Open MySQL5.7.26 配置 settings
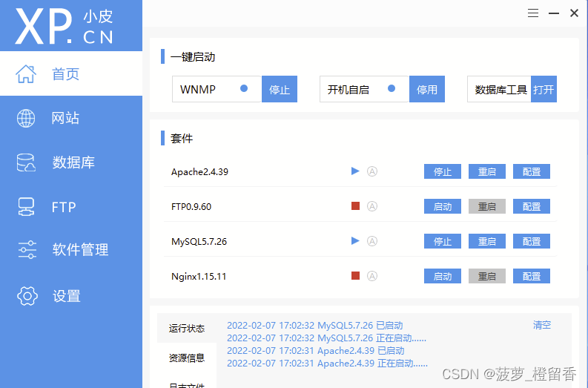 click(x=532, y=241)
